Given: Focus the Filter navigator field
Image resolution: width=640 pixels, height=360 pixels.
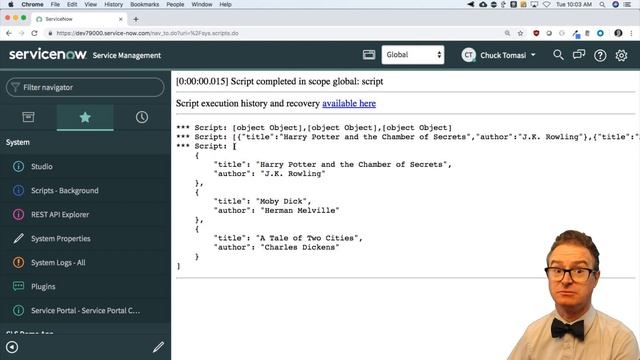Looking at the screenshot, I should click(85, 87).
